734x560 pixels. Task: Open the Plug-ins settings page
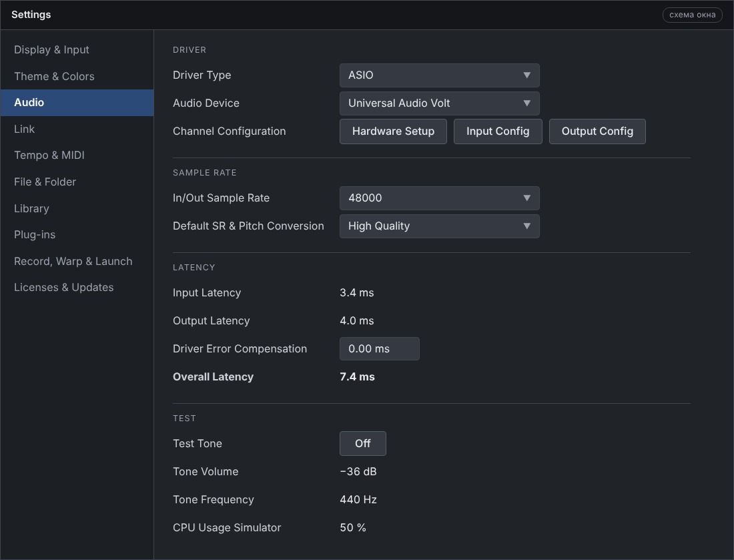77,234
